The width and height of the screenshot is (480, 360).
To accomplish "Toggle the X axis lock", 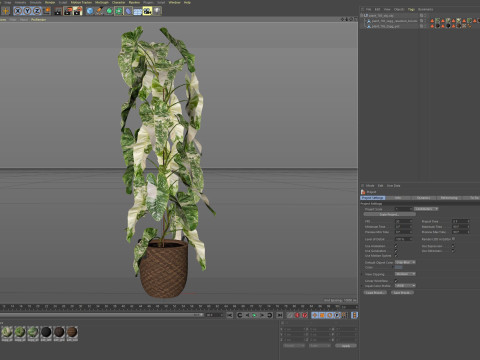I will click(18, 11).
